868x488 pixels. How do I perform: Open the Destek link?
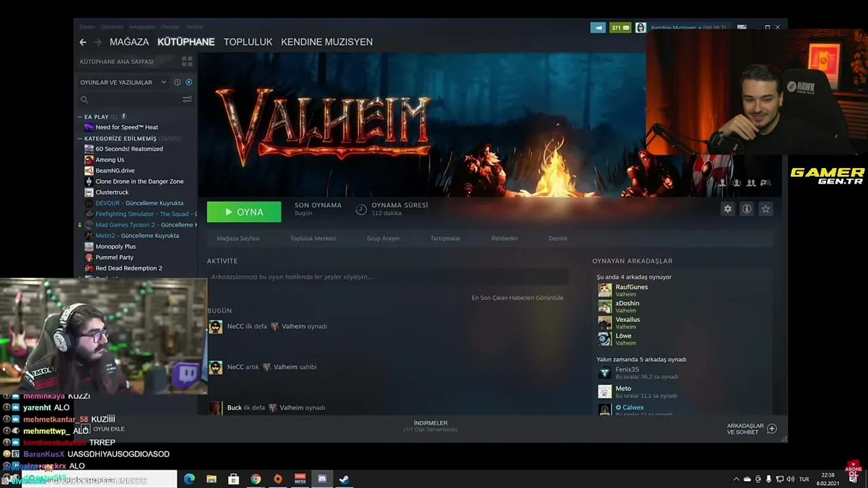pos(558,239)
